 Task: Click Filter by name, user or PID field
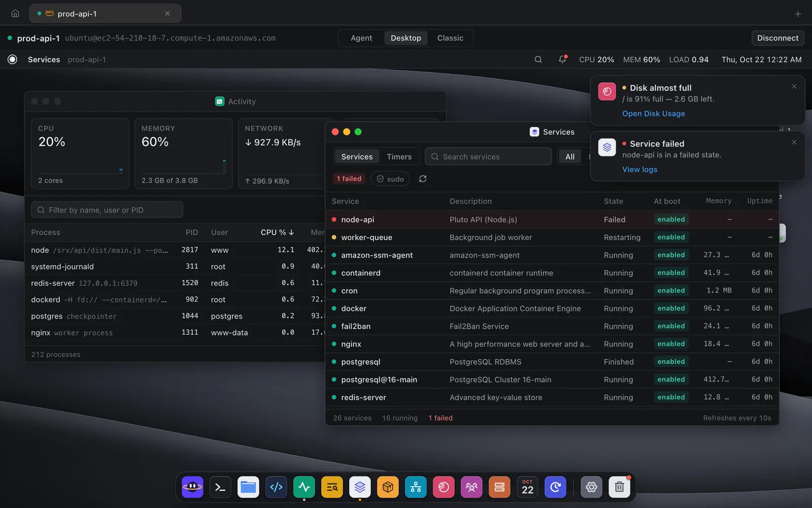pyautogui.click(x=107, y=210)
